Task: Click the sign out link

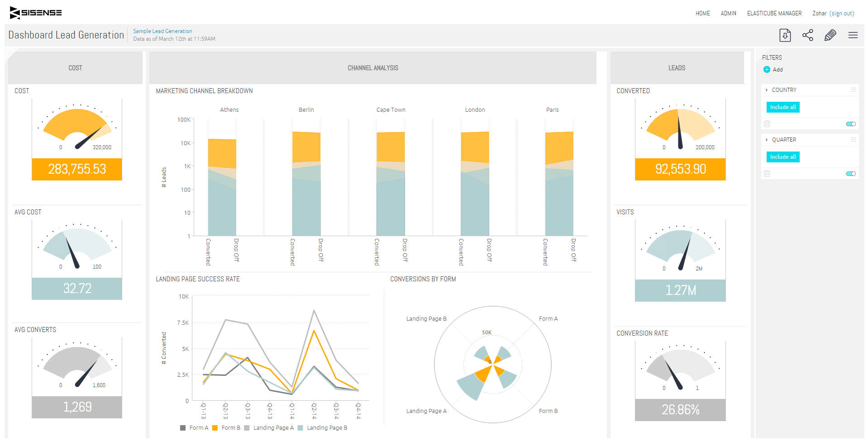Action: point(842,13)
